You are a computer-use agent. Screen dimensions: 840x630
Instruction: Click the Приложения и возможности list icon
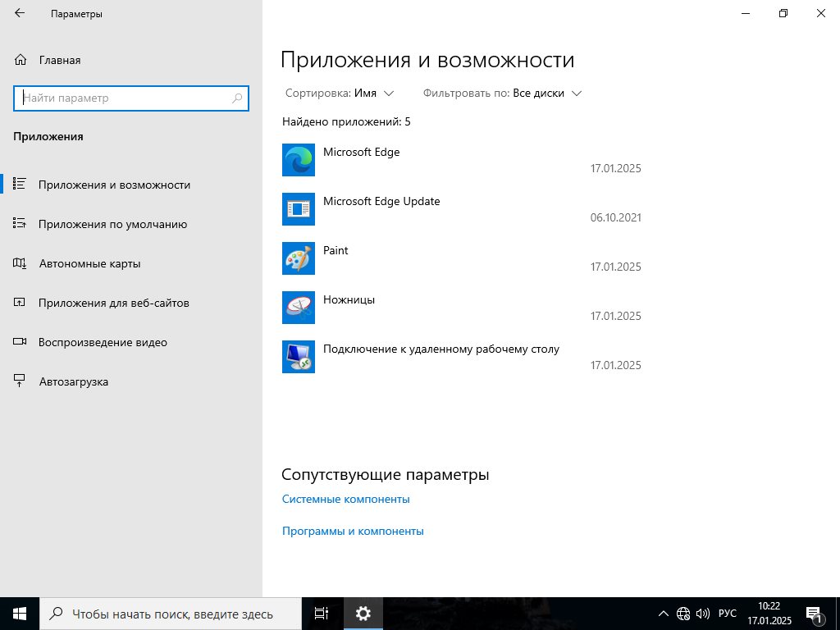(20, 184)
